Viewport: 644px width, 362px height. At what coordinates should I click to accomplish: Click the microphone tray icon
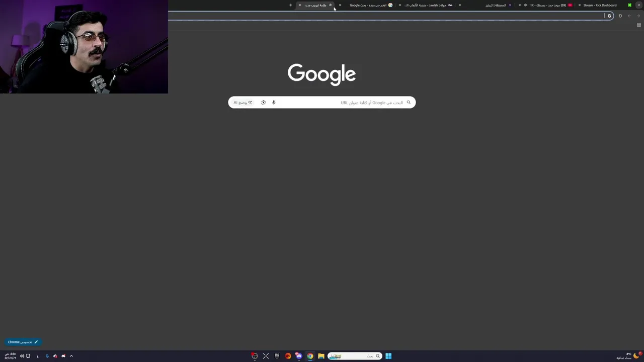click(47, 356)
